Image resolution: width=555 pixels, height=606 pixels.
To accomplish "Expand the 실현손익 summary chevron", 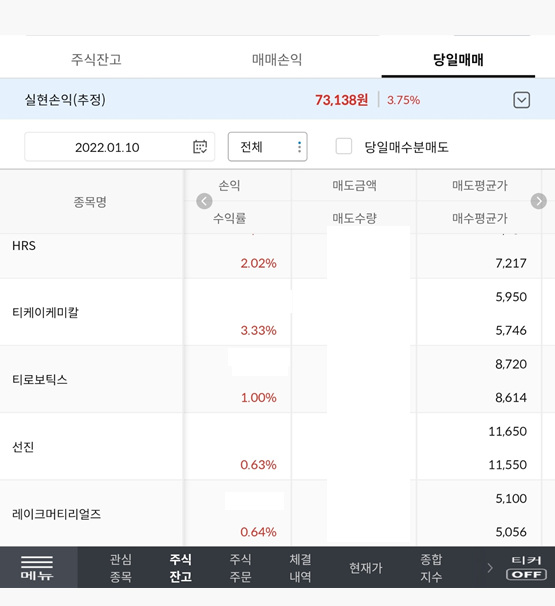I will [x=521, y=100].
